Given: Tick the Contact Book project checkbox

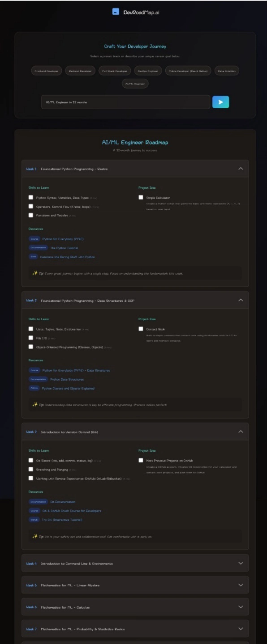Looking at the screenshot, I should [x=141, y=329].
